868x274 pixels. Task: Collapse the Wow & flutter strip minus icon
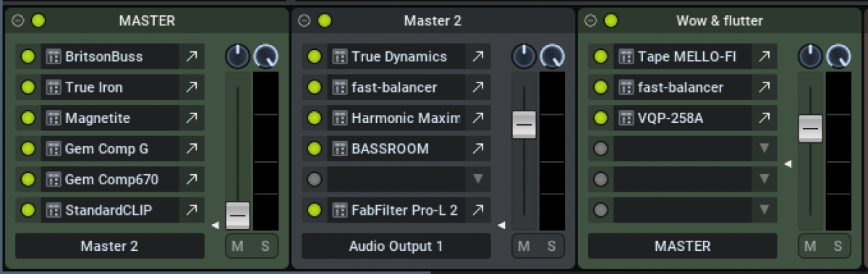tap(591, 21)
